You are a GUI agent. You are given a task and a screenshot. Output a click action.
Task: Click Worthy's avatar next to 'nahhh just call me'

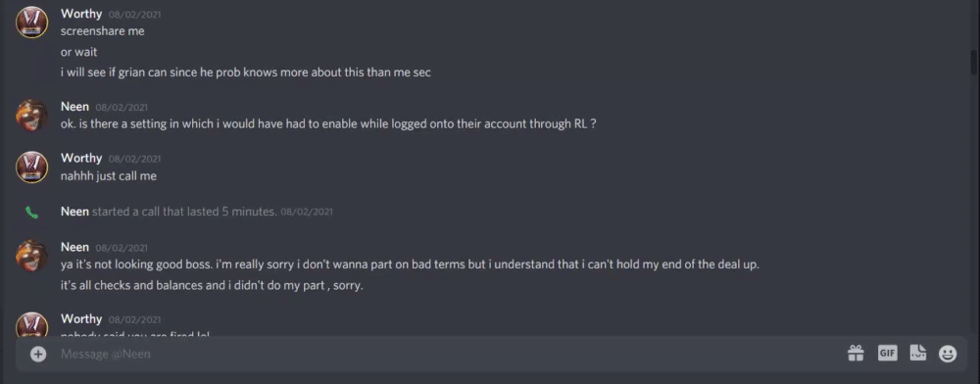pyautogui.click(x=32, y=167)
